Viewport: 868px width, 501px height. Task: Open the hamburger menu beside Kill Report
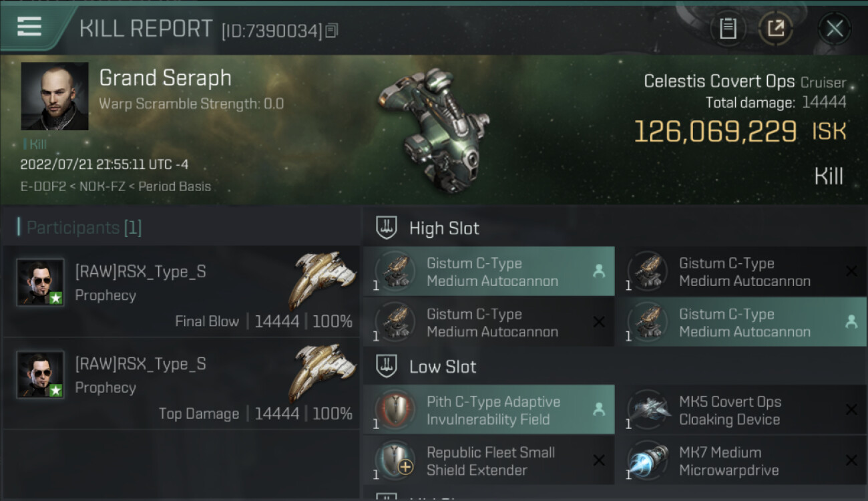(29, 27)
